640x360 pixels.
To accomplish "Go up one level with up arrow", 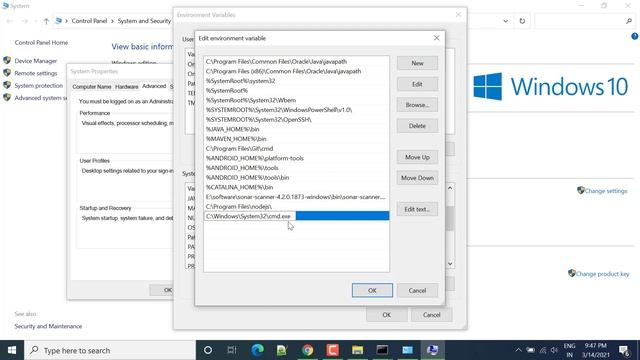I will click(46, 21).
